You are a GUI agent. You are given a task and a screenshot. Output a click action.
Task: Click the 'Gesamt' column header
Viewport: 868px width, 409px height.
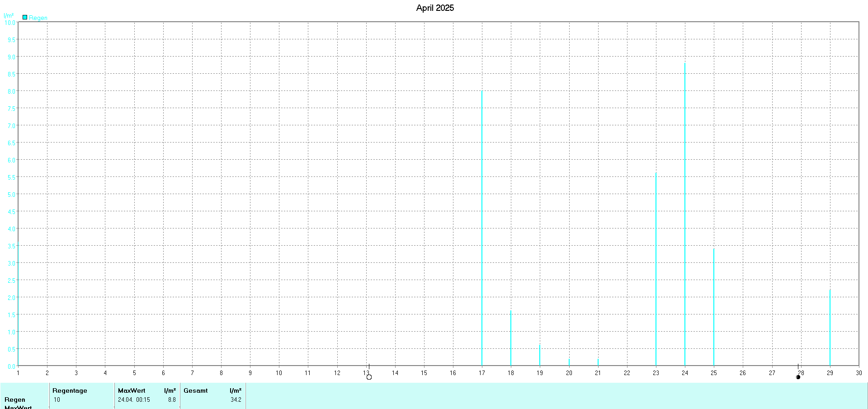(x=196, y=390)
